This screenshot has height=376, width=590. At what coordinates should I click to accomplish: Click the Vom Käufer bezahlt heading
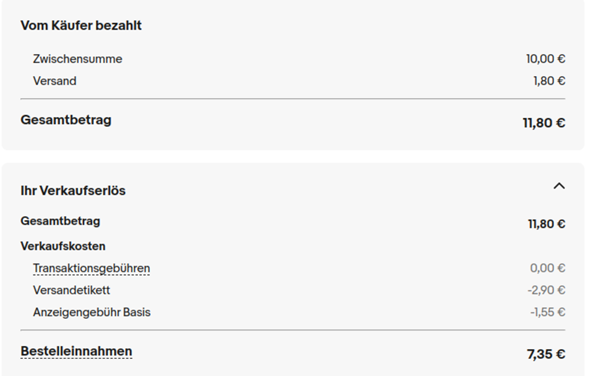click(81, 26)
